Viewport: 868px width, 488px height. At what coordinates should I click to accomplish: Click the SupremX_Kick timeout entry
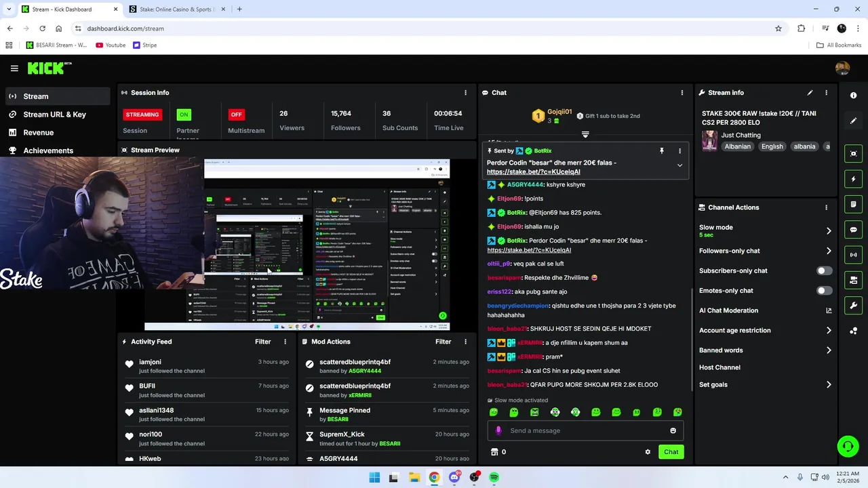coord(387,439)
